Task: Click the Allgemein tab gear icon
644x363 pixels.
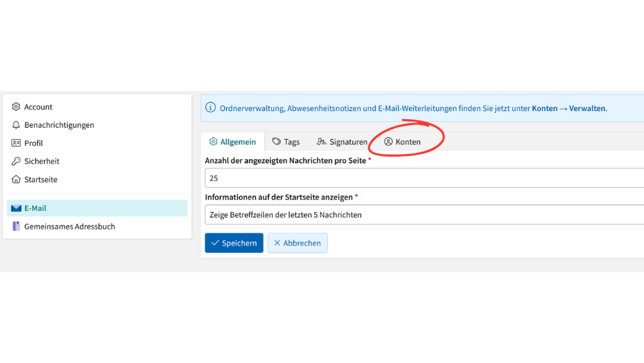Action: [x=213, y=141]
